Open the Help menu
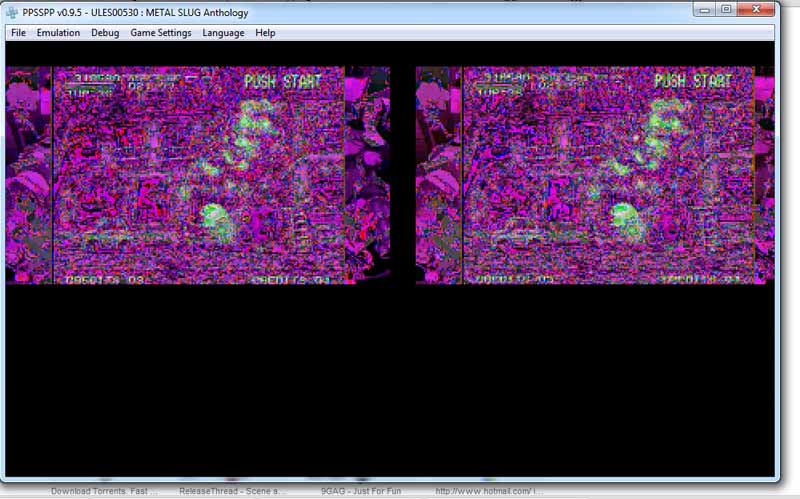Viewport: 800px width, 499px height. (265, 33)
